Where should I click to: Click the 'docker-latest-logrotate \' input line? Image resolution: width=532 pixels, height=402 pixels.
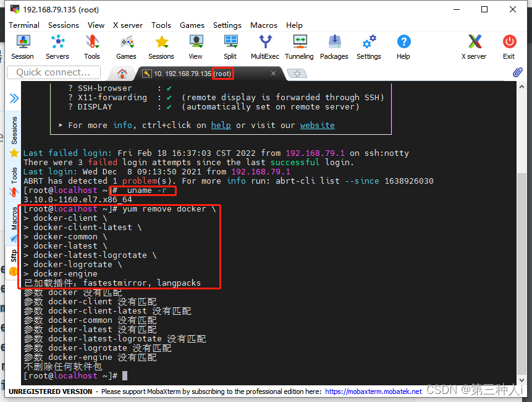tap(90, 255)
